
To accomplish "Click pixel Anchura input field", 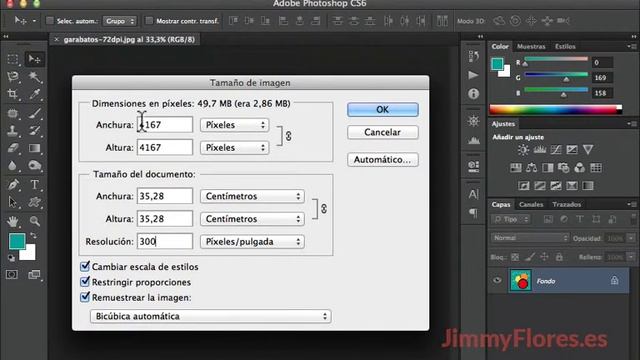I will 164,125.
